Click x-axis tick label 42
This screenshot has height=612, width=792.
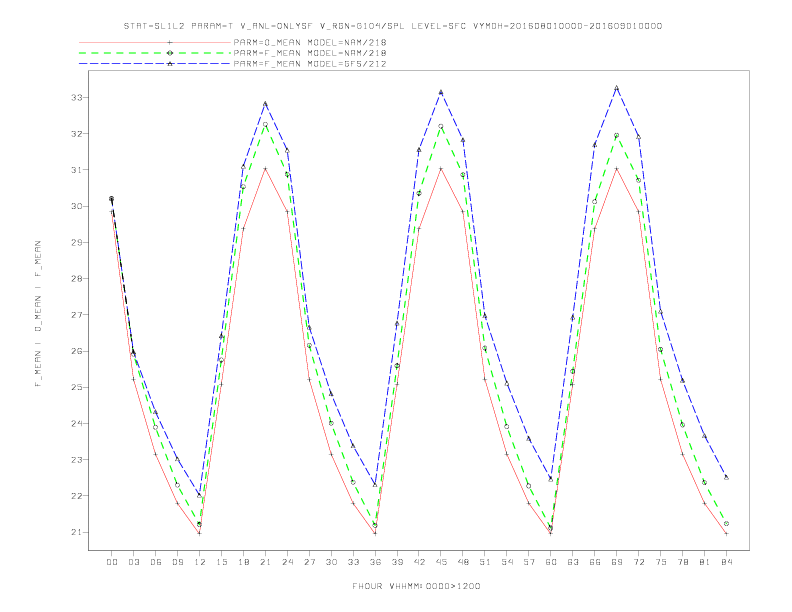(419, 562)
